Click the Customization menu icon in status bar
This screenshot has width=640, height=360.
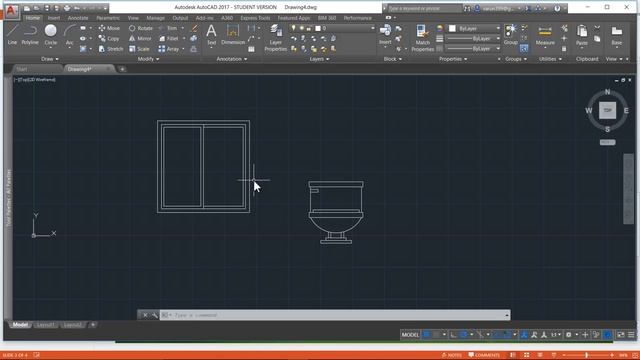(631, 335)
